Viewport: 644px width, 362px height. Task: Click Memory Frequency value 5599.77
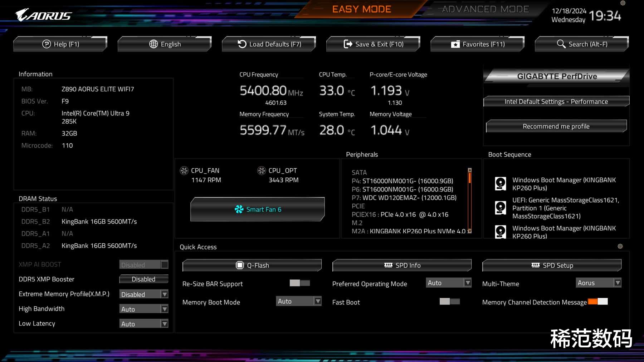pyautogui.click(x=263, y=130)
